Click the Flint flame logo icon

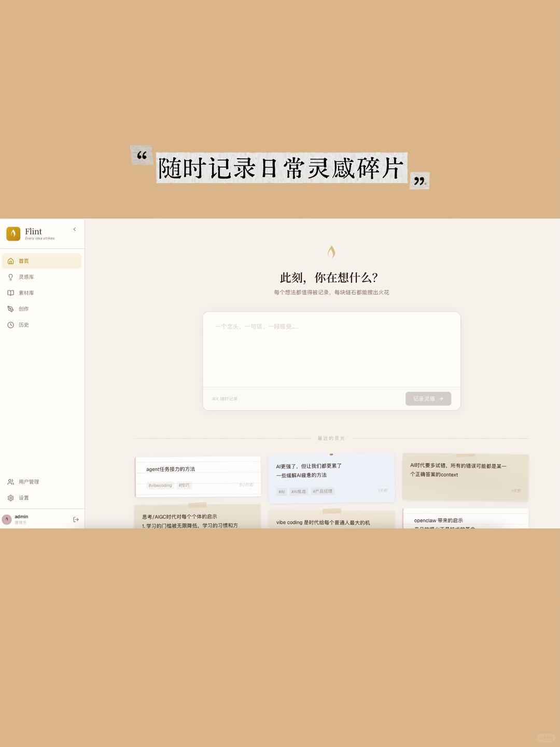tap(13, 233)
